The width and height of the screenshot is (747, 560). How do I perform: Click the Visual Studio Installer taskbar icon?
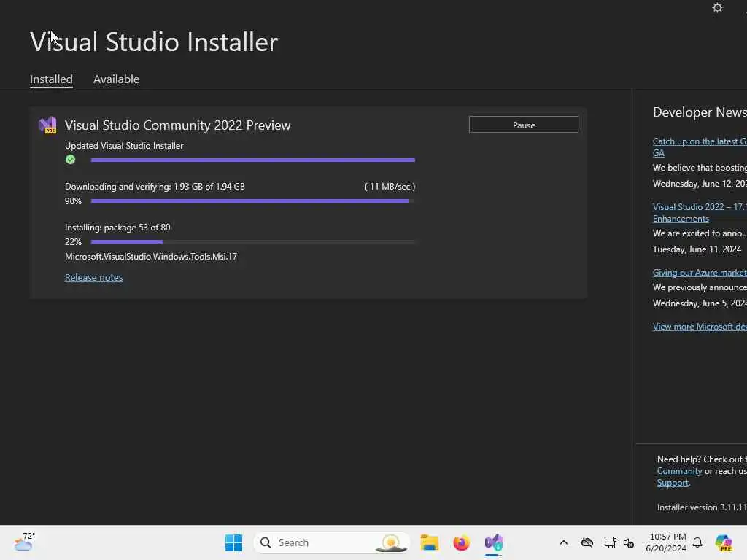494,542
